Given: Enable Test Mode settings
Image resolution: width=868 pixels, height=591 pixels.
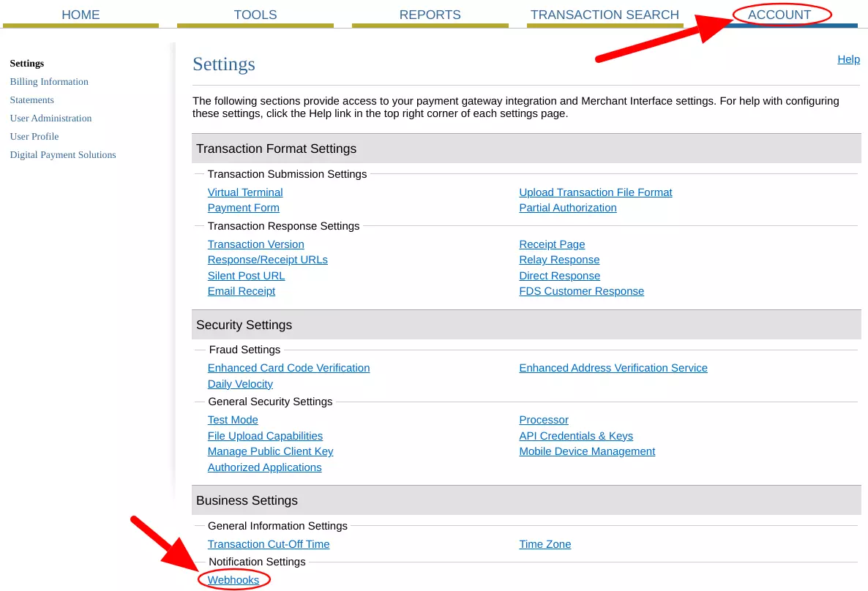Looking at the screenshot, I should point(233,420).
